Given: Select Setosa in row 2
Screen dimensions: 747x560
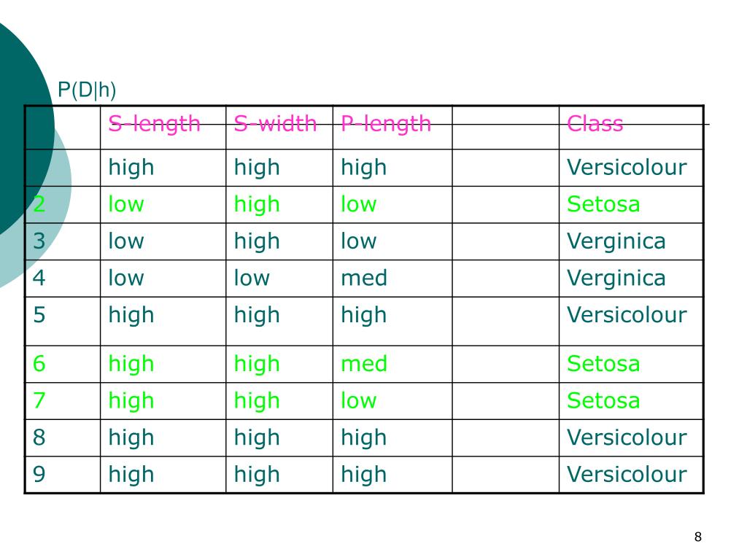Looking at the screenshot, I should (603, 204).
